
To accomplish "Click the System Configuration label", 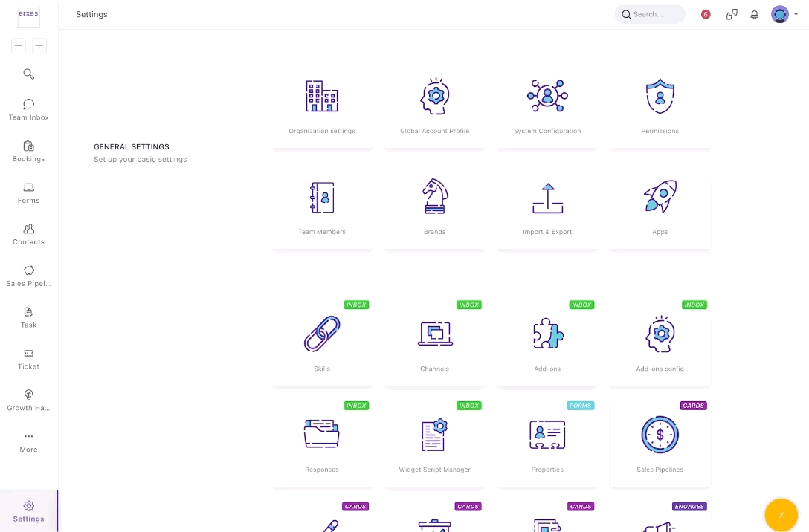I will click(547, 131).
